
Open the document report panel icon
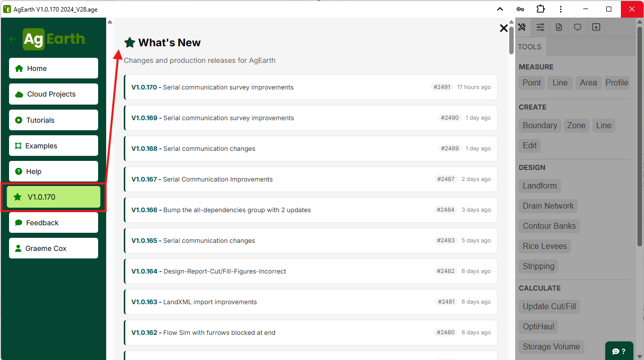(x=559, y=28)
